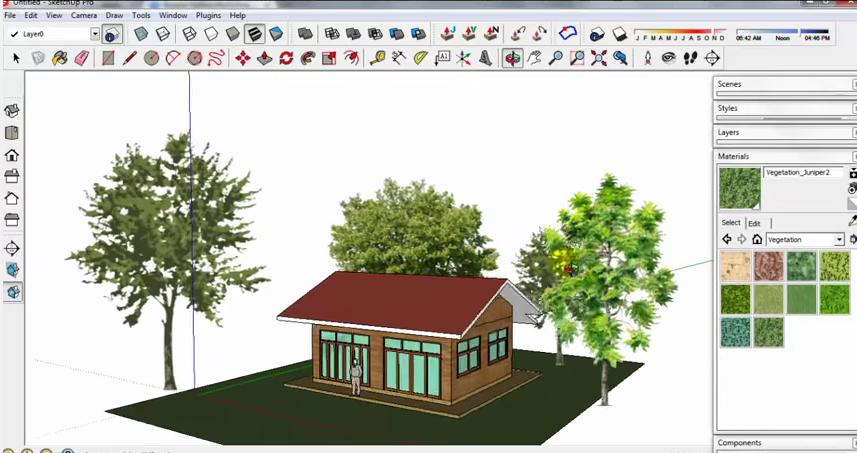
Task: Activate the Line pencil tool
Action: tap(130, 58)
